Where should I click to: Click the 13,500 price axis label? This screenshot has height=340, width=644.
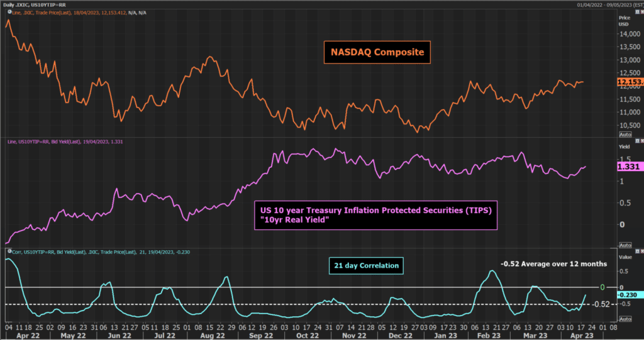[630, 47]
